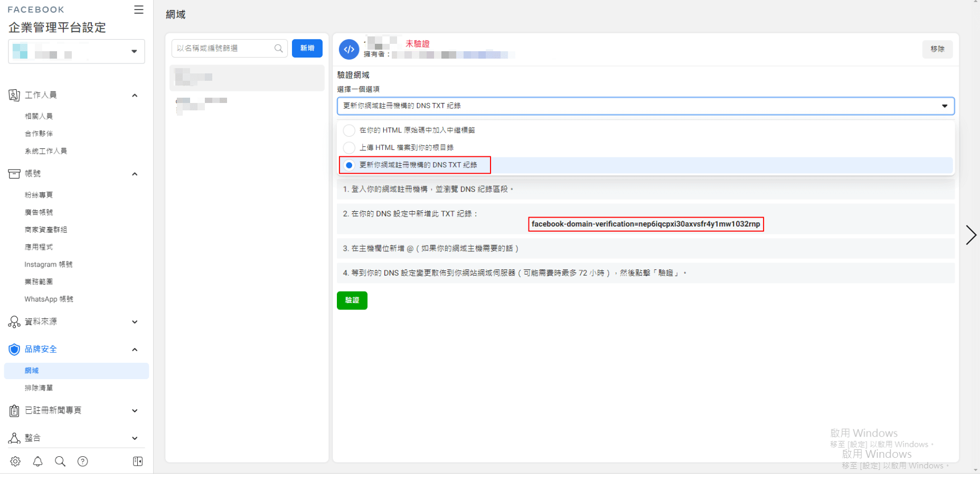Click step 3 在主機欄位新增 @ text

(431, 248)
